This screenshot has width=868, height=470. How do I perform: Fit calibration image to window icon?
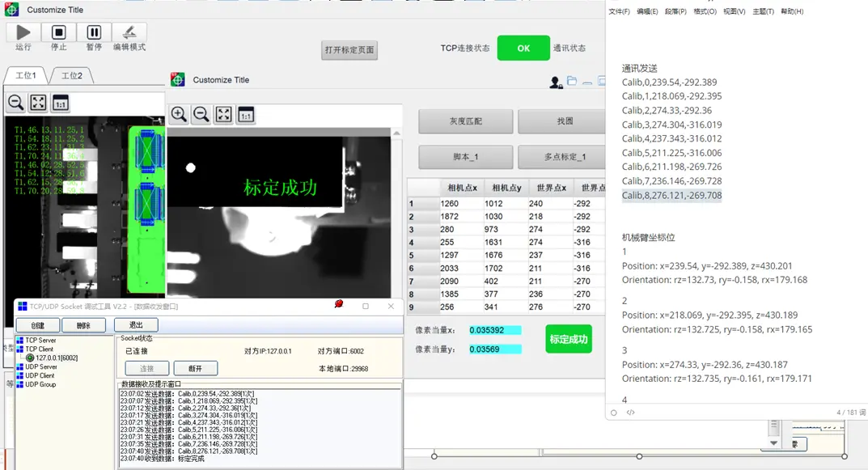(x=223, y=115)
